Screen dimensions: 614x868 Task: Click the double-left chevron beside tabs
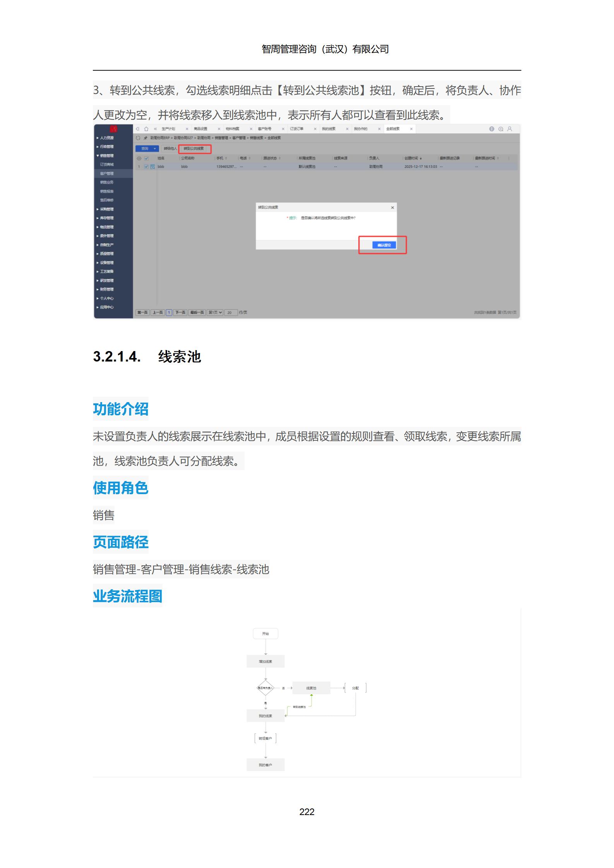click(x=156, y=129)
